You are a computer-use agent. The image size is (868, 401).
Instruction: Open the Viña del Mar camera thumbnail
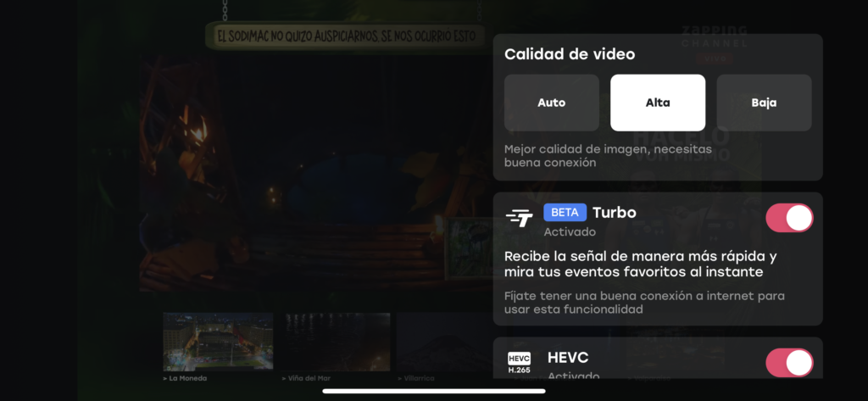(x=337, y=342)
